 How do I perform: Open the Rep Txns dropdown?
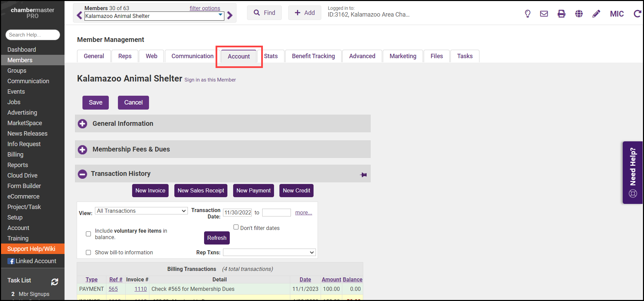pos(269,253)
